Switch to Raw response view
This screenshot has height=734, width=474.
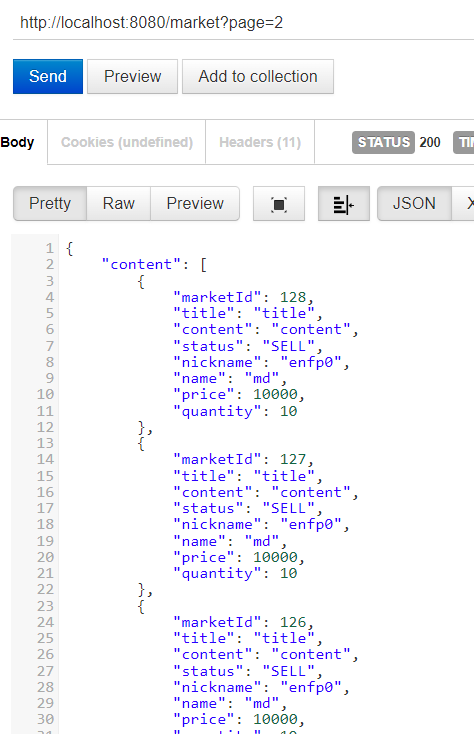coord(118,204)
